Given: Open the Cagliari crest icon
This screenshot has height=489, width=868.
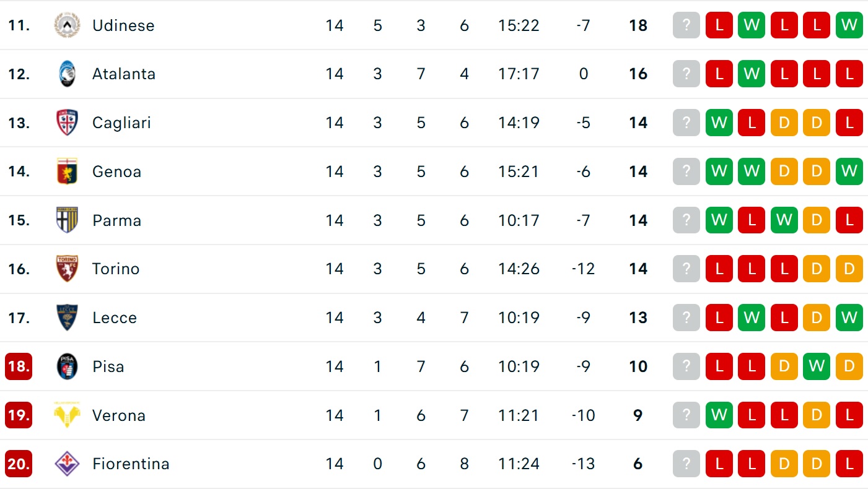Looking at the screenshot, I should pos(66,123).
